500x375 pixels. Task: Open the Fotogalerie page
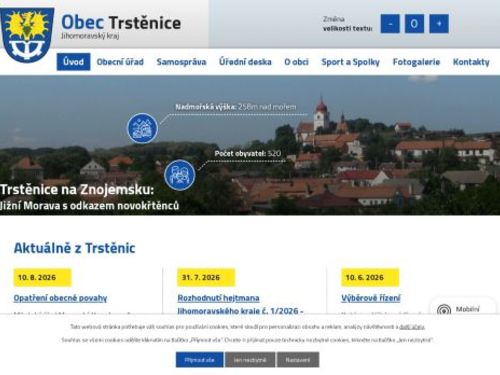[416, 62]
